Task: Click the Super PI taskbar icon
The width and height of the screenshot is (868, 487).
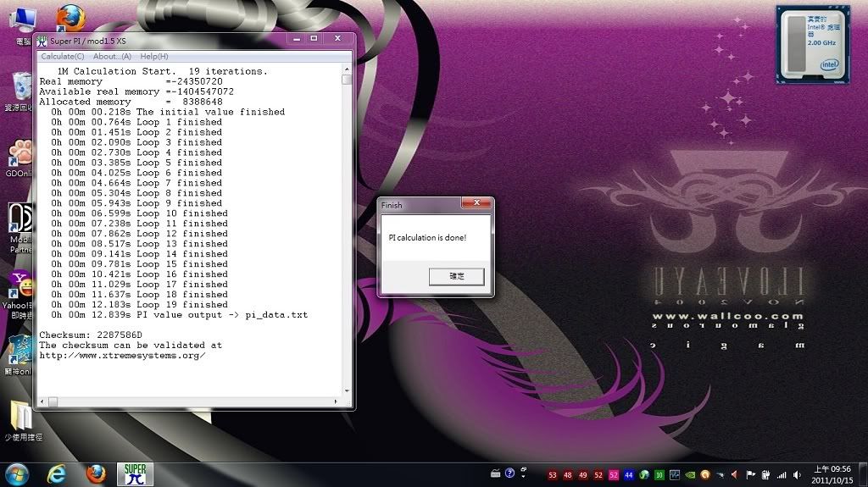Action: [x=135, y=473]
